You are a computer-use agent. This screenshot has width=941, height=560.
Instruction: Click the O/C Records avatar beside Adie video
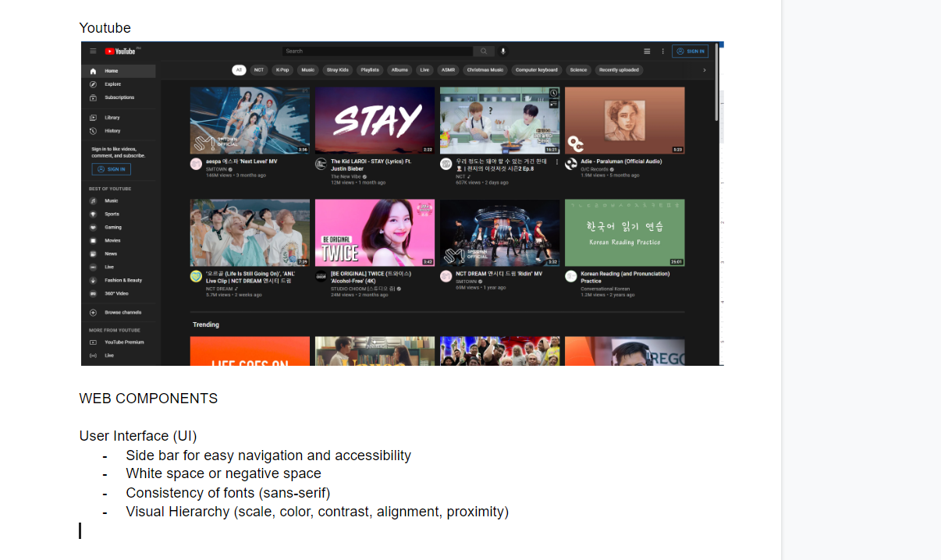click(x=570, y=164)
